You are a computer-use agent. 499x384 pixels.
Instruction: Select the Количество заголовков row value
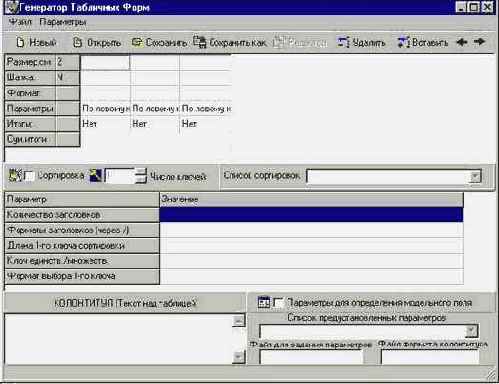click(311, 214)
